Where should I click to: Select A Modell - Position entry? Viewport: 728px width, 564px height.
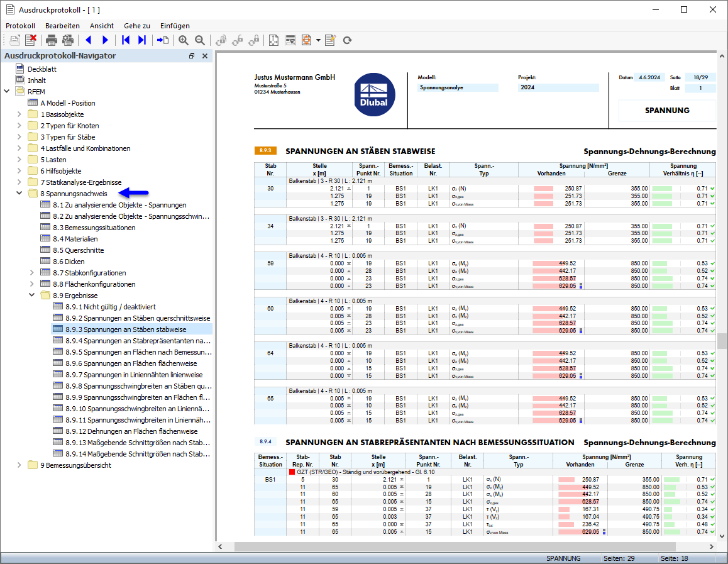[x=68, y=103]
